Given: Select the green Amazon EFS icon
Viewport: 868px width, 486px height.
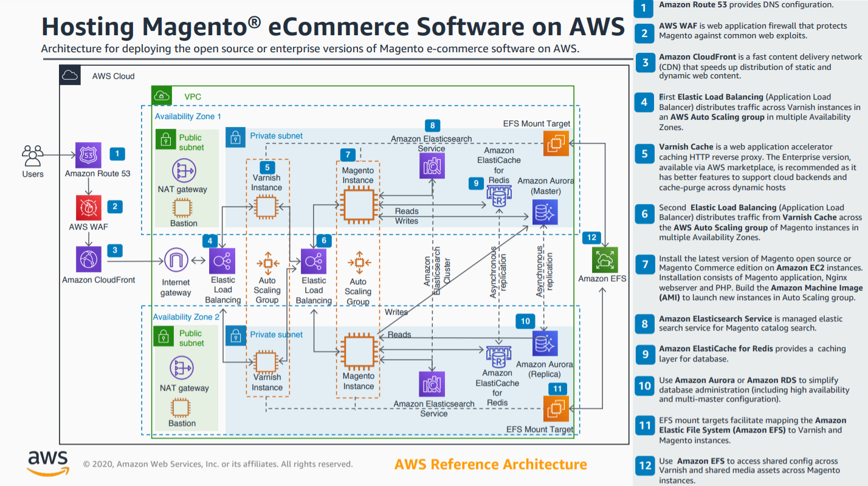Looking at the screenshot, I should (x=604, y=259).
